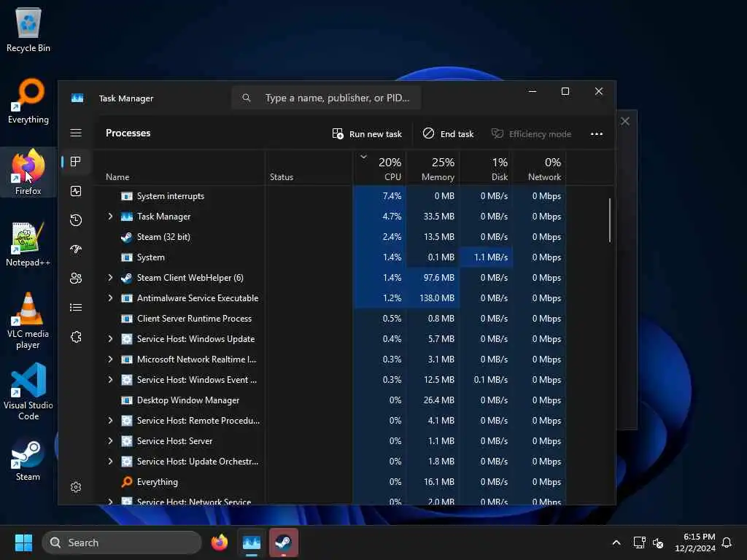Open the Windows Start menu
Image resolution: width=747 pixels, height=560 pixels.
tap(23, 542)
